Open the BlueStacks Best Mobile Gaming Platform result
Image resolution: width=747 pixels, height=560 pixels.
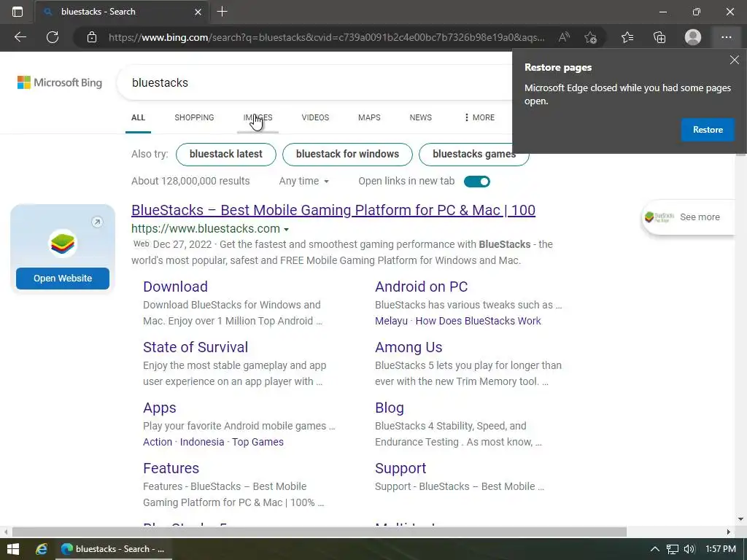(x=333, y=210)
